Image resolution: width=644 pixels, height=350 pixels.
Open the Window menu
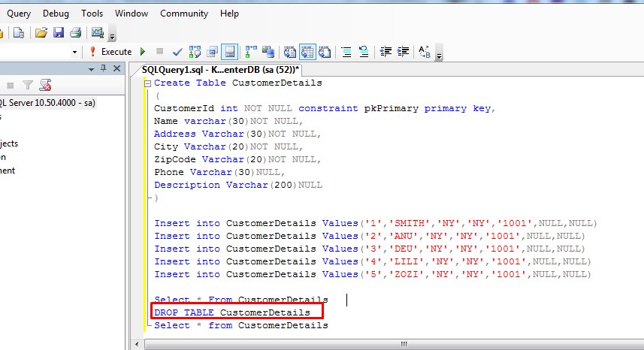click(132, 14)
